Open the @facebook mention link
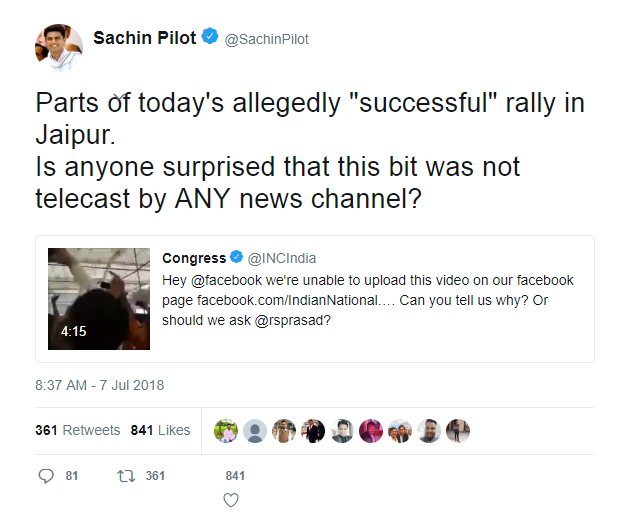Screen dimensions: 625x514 [x=226, y=280]
